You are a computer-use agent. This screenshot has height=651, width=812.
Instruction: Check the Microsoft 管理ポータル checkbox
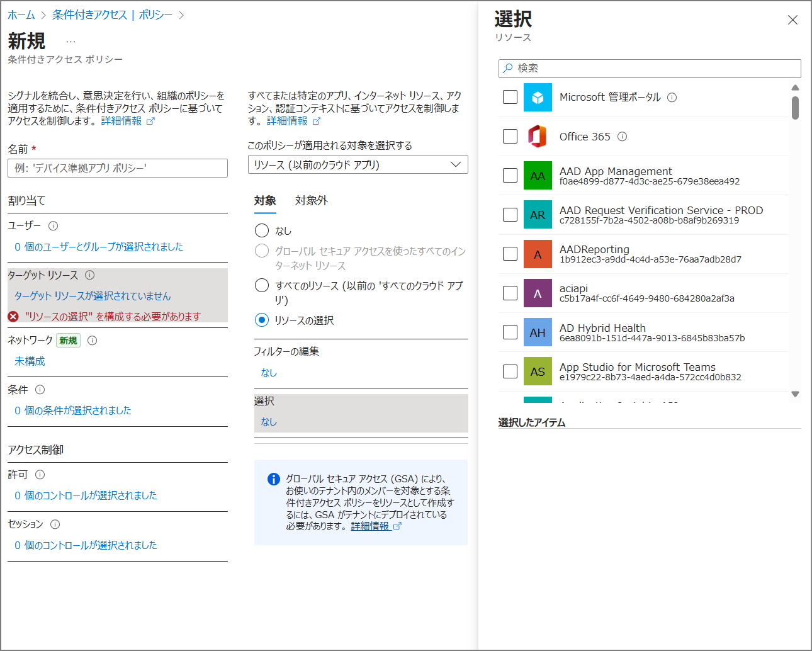tap(510, 97)
